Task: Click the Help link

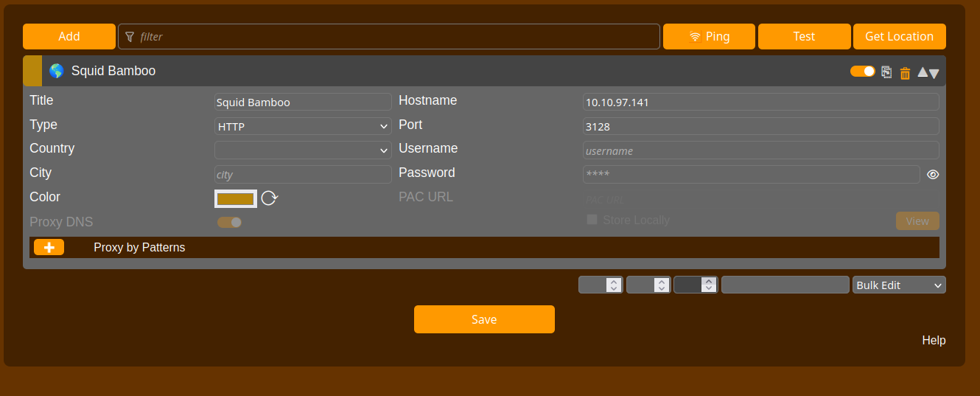Action: click(934, 340)
